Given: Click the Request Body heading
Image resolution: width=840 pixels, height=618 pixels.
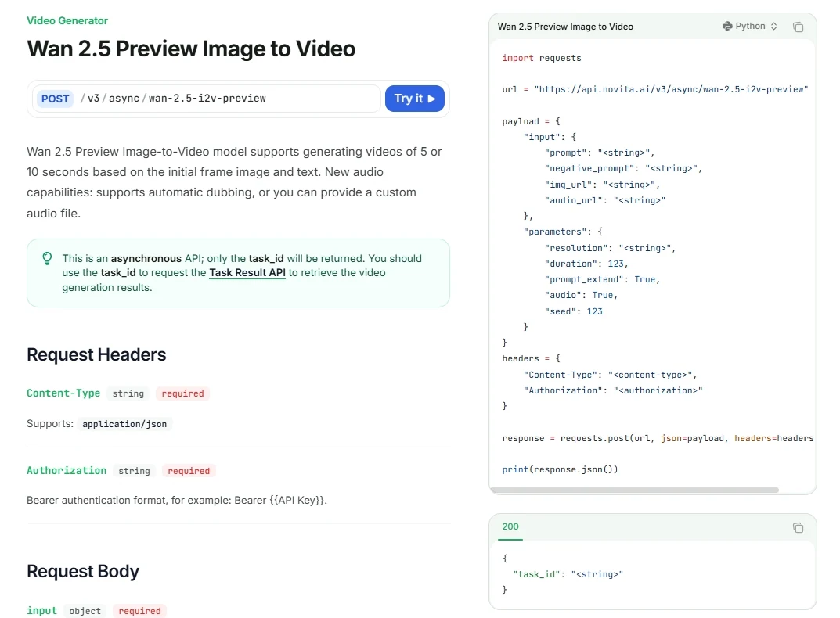Looking at the screenshot, I should [83, 571].
